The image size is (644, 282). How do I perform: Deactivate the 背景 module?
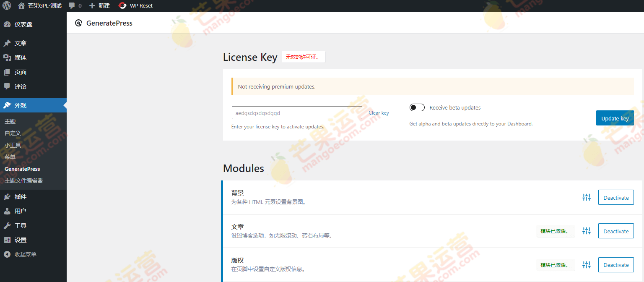coord(615,197)
